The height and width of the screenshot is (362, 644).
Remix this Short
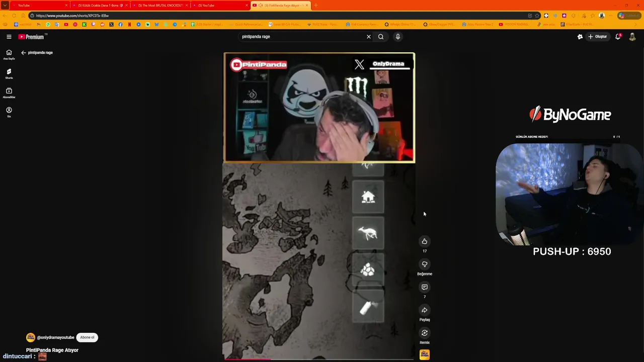[425, 333]
